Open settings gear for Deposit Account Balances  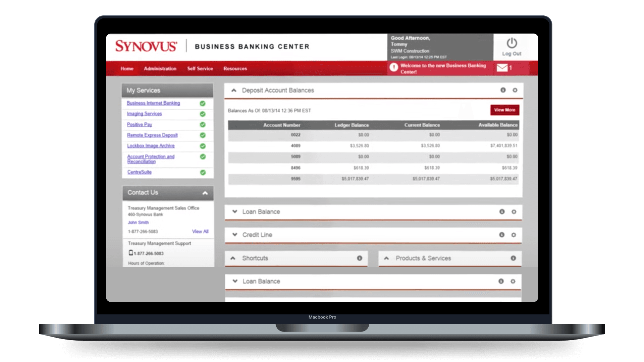point(514,90)
